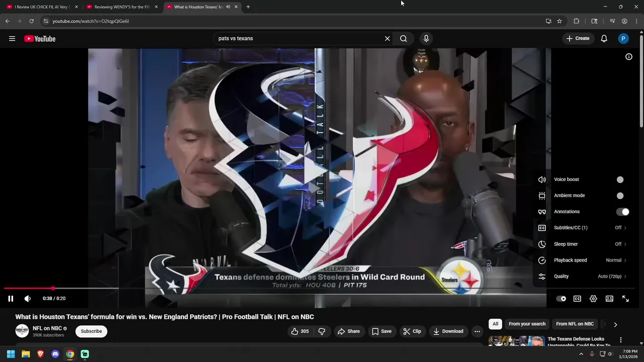644x362 pixels.
Task: Open Chrome extensions puzzle icon
Action: [577, 21]
